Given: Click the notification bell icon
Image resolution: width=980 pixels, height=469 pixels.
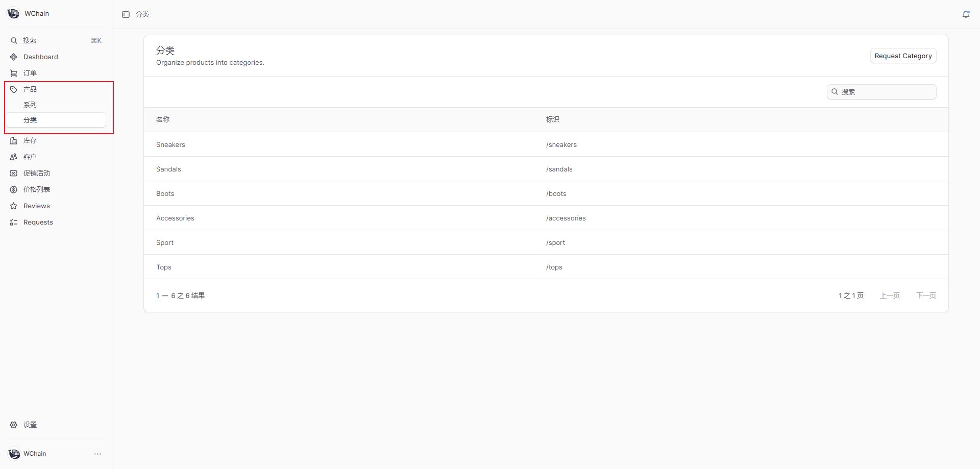Looking at the screenshot, I should click(966, 14).
